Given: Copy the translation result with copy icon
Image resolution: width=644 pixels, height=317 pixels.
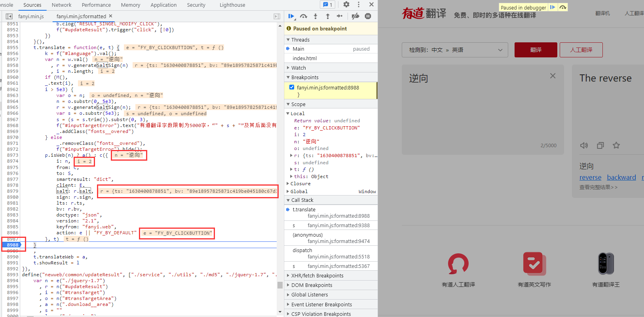Looking at the screenshot, I should click(x=600, y=146).
